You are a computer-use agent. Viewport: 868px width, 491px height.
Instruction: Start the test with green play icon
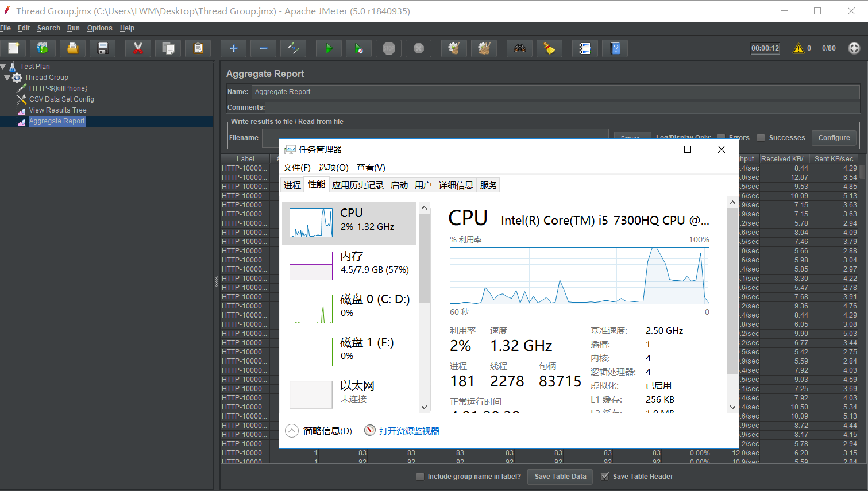(x=329, y=48)
